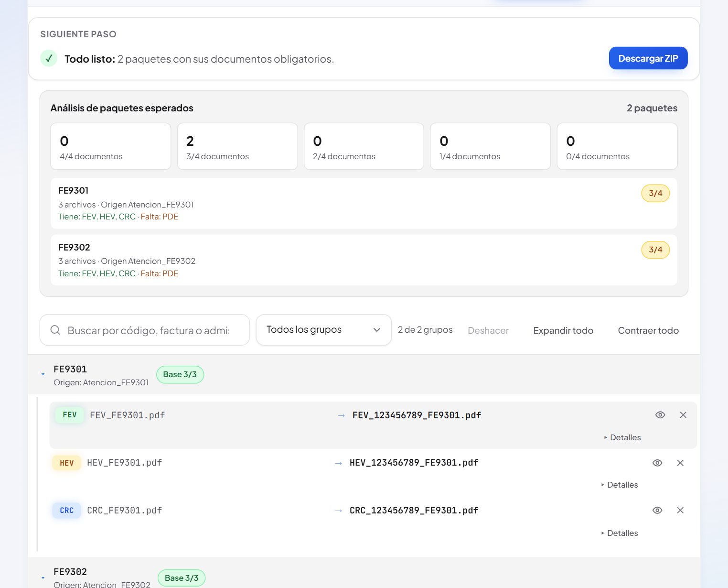Image resolution: width=728 pixels, height=588 pixels.
Task: Click the yellow HEV type badge
Action: click(x=67, y=463)
